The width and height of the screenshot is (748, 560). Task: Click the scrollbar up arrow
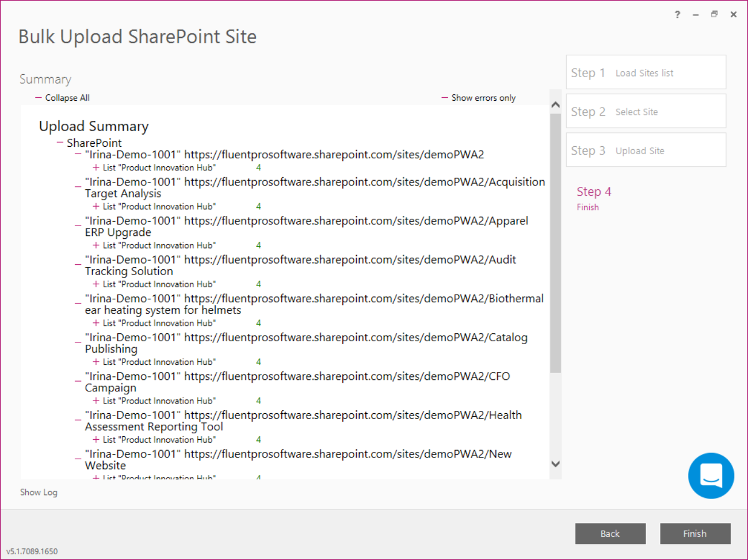(555, 105)
